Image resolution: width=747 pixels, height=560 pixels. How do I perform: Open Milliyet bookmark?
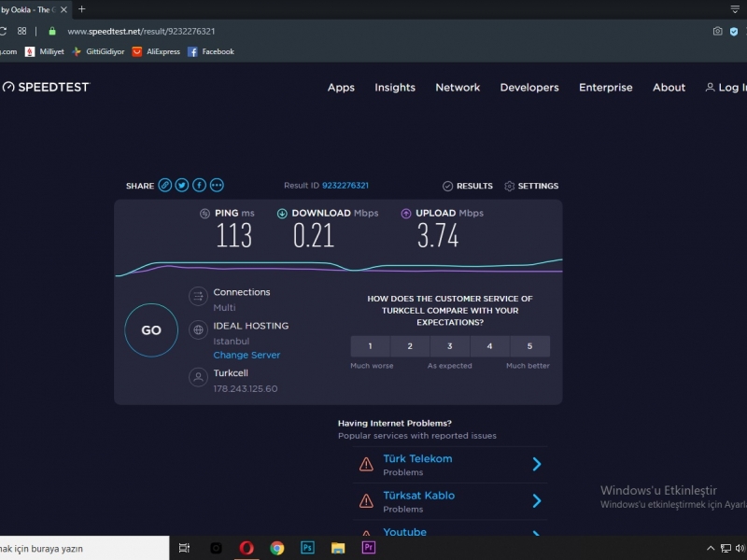tap(45, 52)
